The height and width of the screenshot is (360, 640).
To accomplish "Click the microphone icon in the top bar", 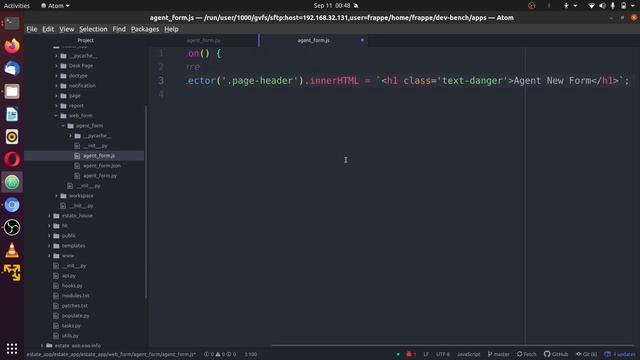I will click(613, 6).
